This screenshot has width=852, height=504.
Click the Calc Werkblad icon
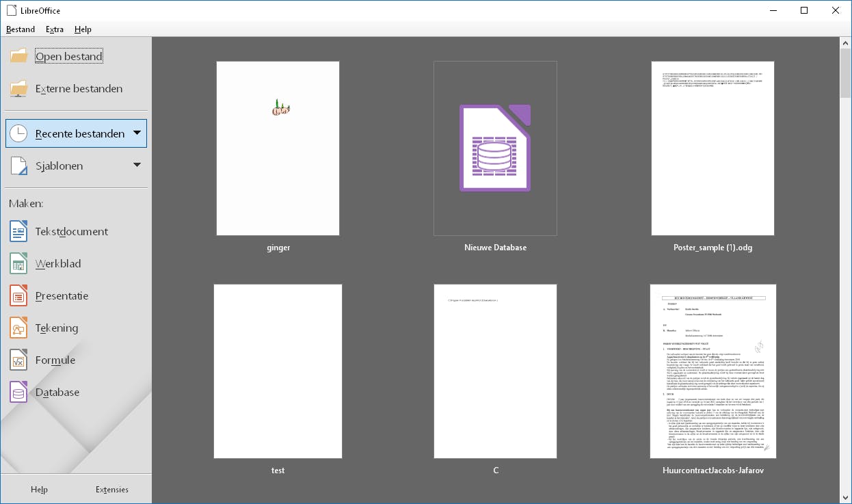click(x=18, y=263)
